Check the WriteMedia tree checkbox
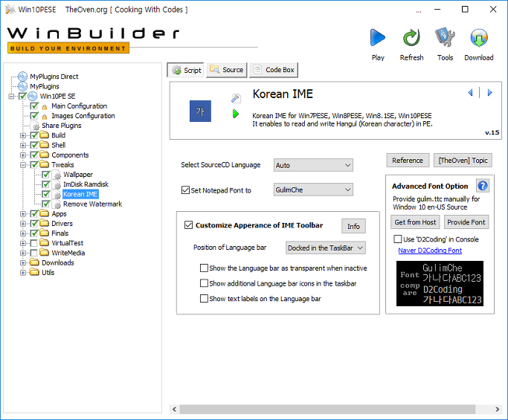 (34, 253)
